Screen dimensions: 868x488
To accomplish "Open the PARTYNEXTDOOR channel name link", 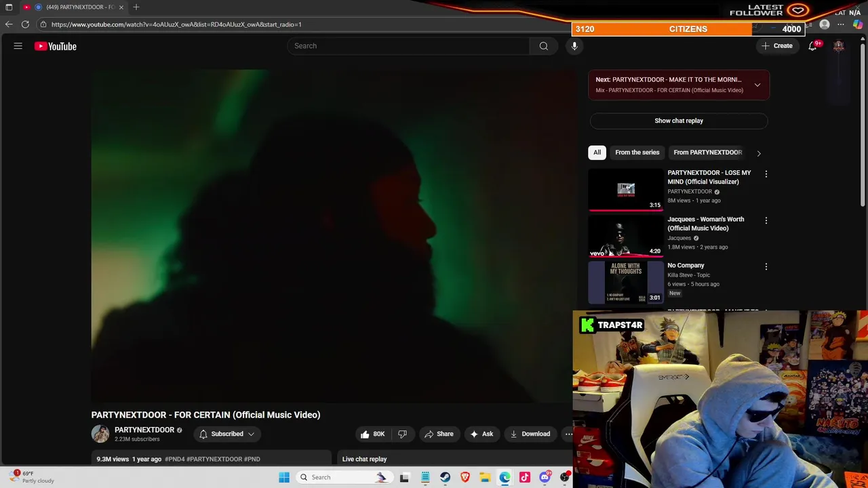I will 144,430.
